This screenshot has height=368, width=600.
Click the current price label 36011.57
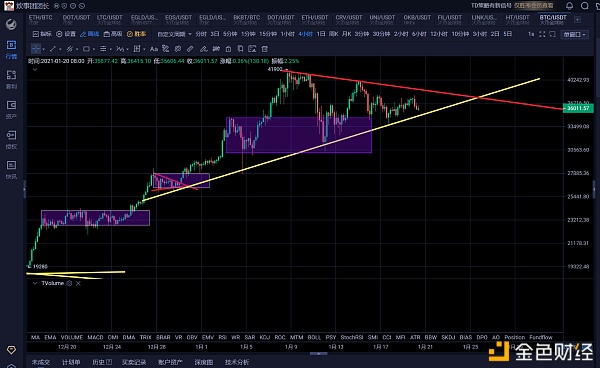(578, 108)
